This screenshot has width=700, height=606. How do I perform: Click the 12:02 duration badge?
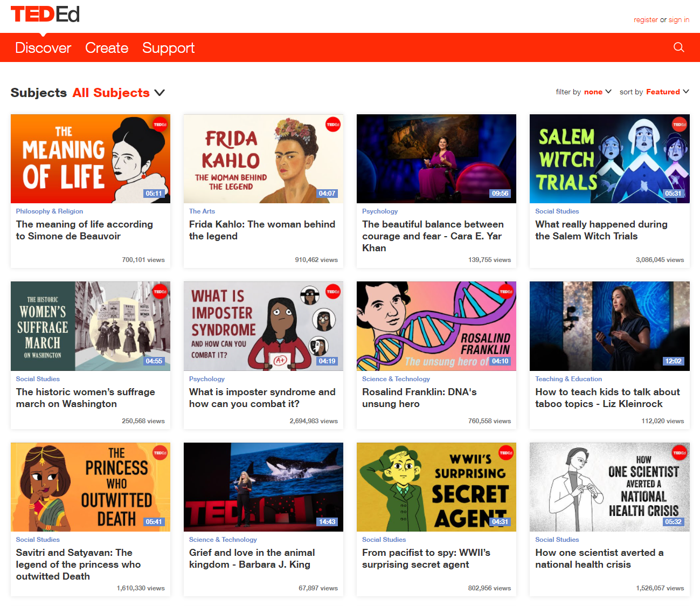point(673,361)
